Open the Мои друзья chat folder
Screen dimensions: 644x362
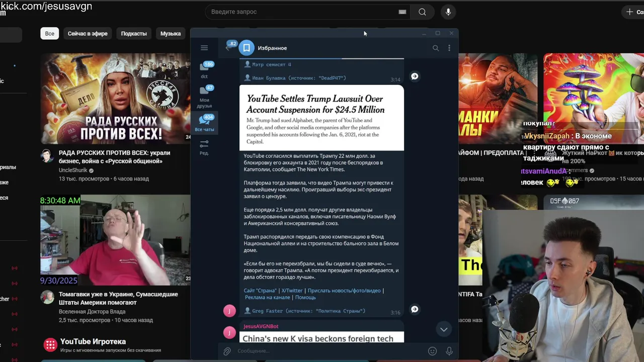[x=204, y=97]
